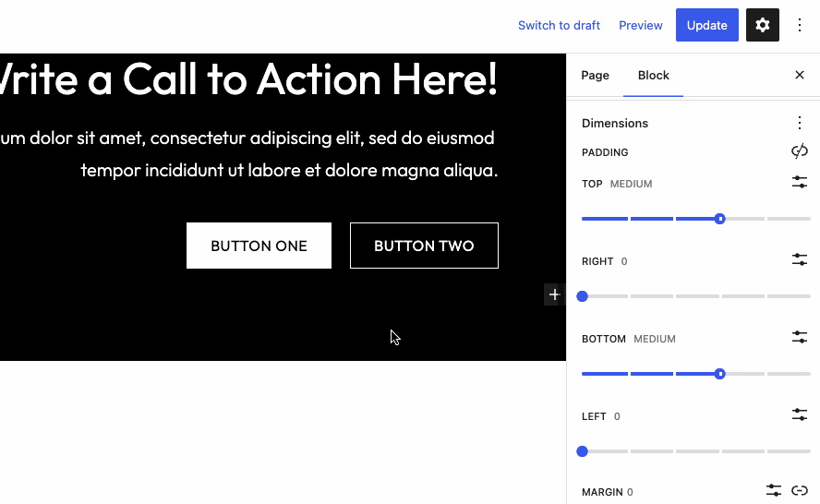Toggle the Margin link sides icon
The height and width of the screenshot is (504, 820).
point(800,491)
